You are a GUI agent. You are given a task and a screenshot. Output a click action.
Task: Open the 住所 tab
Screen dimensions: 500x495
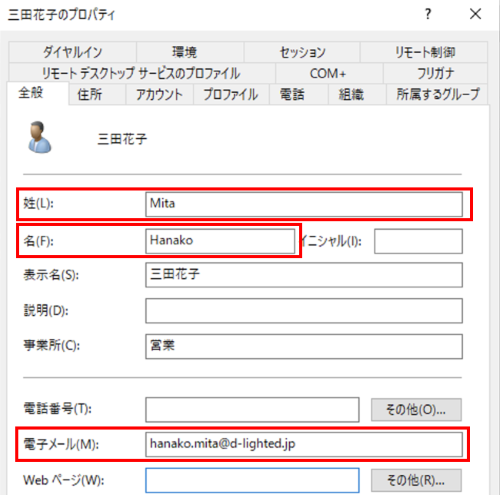point(97,94)
